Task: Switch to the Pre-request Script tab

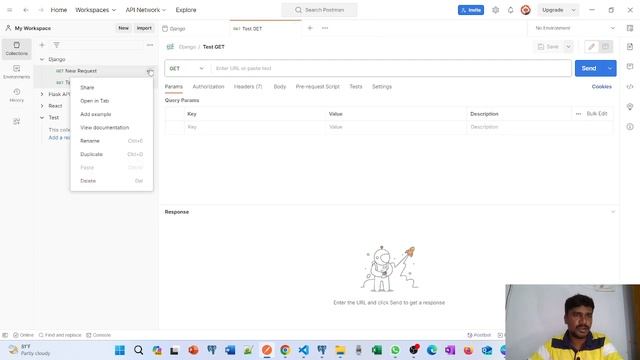Action: point(318,87)
